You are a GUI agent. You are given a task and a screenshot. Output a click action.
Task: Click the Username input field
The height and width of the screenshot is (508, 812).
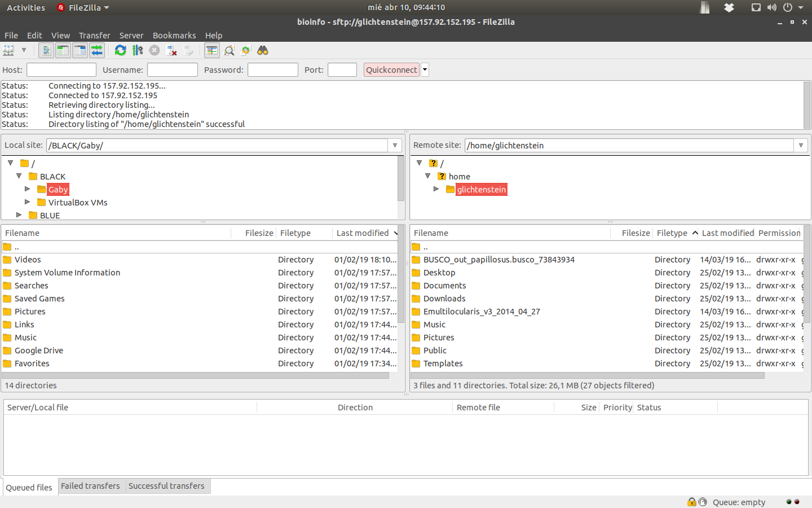pyautogui.click(x=173, y=69)
